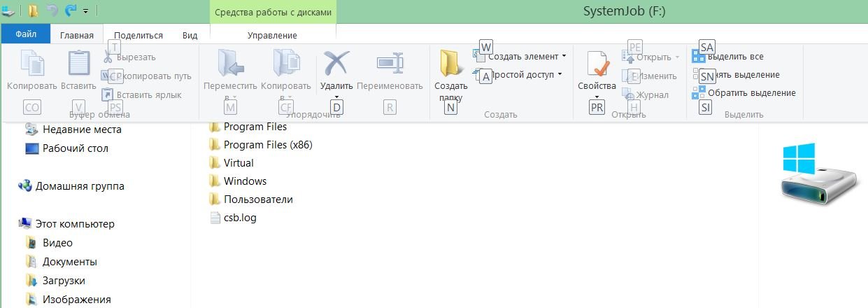Click the Удалить (Delete) red X icon
Screen dimensions: 868x308
click(x=336, y=64)
